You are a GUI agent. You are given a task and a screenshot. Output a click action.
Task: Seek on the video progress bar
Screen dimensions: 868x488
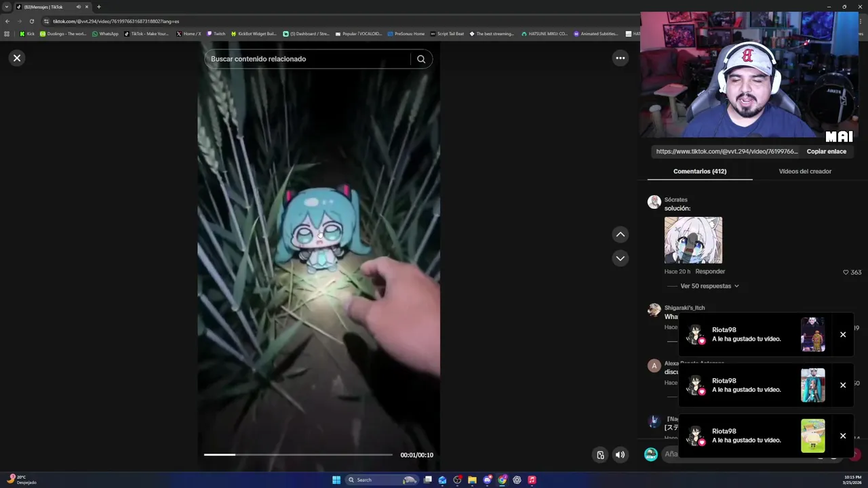point(298,455)
